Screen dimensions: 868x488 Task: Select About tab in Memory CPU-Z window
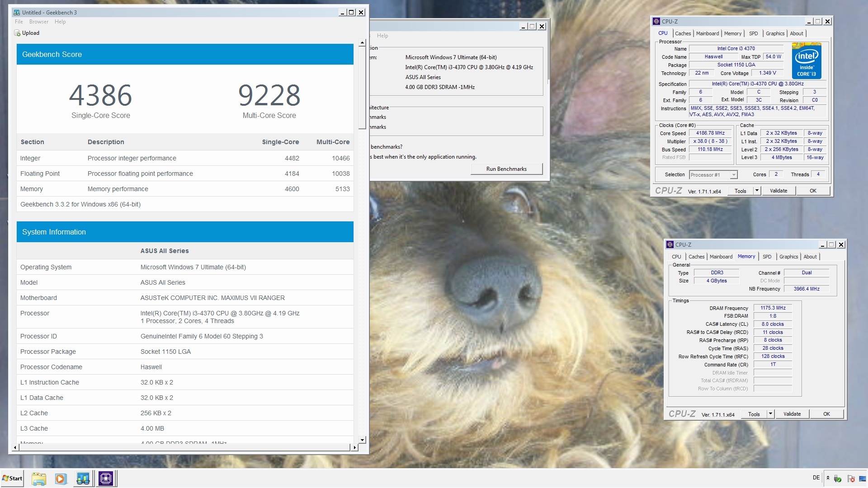[x=810, y=257]
